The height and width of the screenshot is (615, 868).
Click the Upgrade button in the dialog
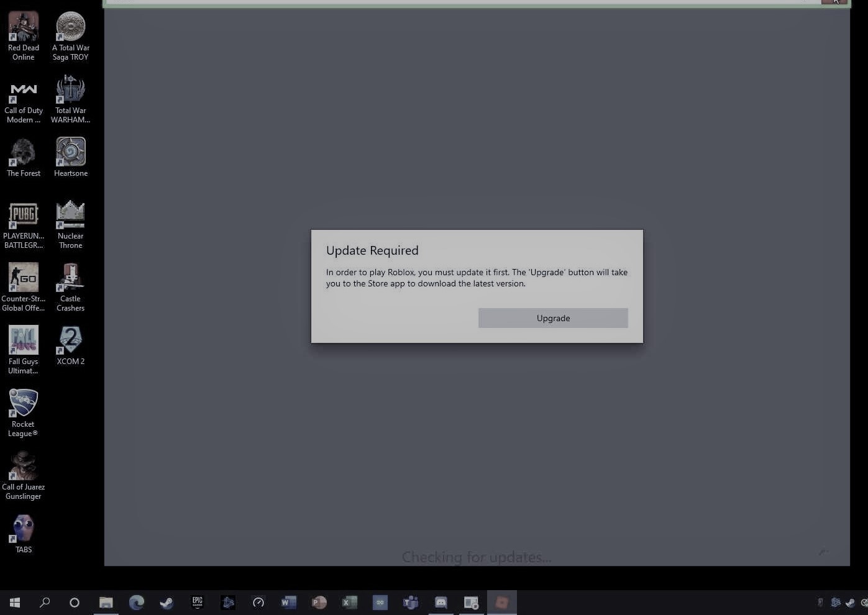click(x=553, y=318)
